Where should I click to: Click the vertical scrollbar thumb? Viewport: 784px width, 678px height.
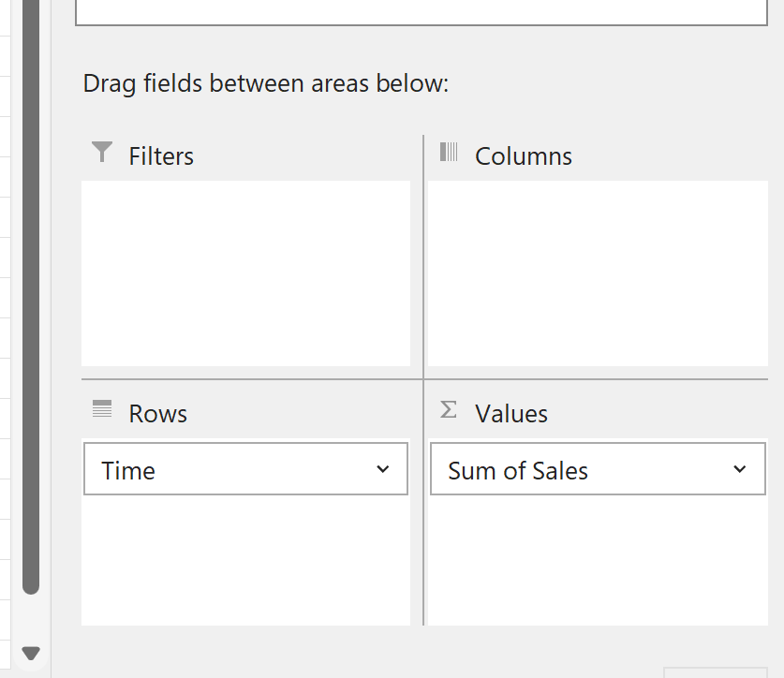pyautogui.click(x=31, y=297)
